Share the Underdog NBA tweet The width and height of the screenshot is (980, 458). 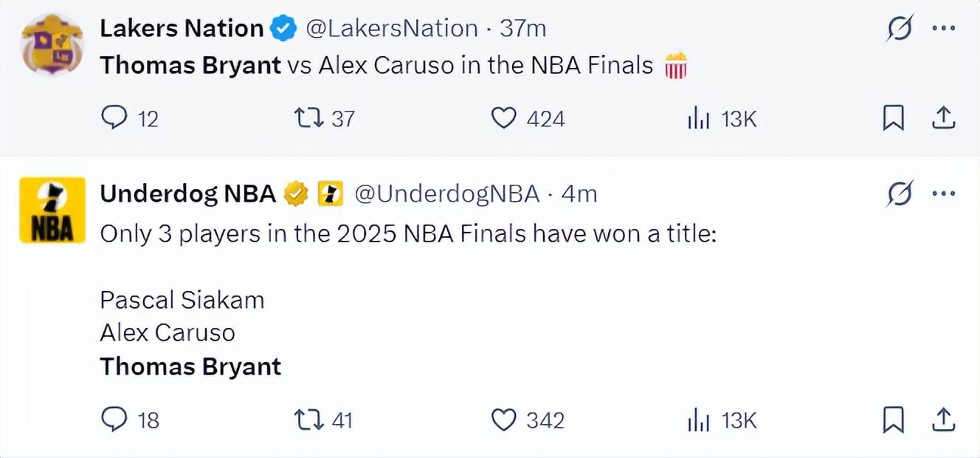coord(944,420)
